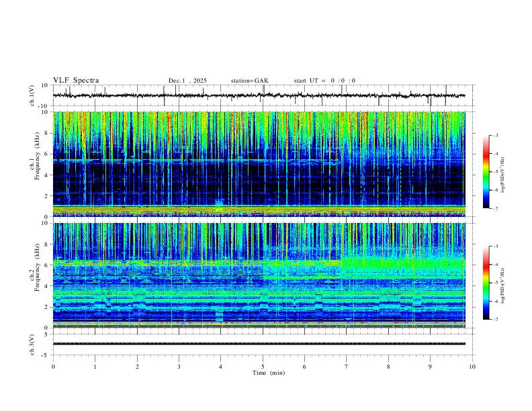Image resolution: width=532 pixels, height=411 pixels.
Task: Click the time axis tick label 9
Action: [430, 367]
